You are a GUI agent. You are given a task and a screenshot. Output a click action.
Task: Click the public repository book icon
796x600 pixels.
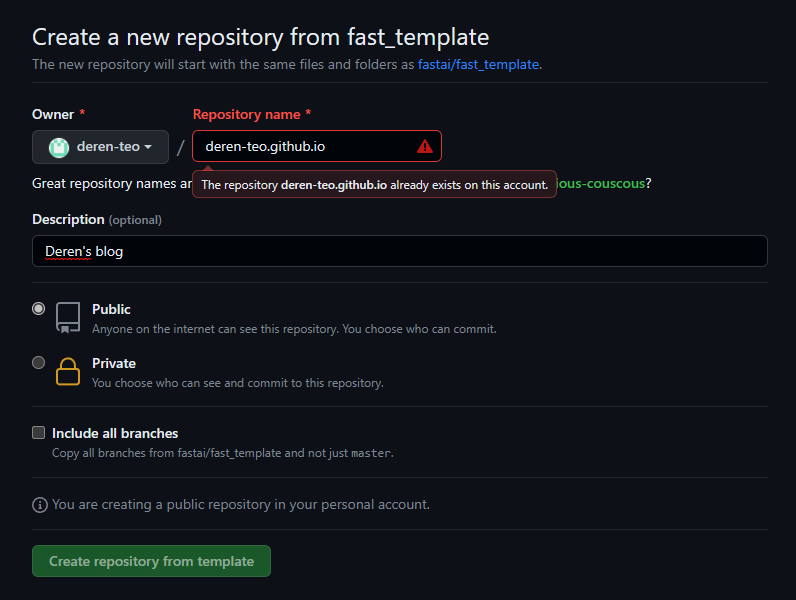click(x=68, y=318)
